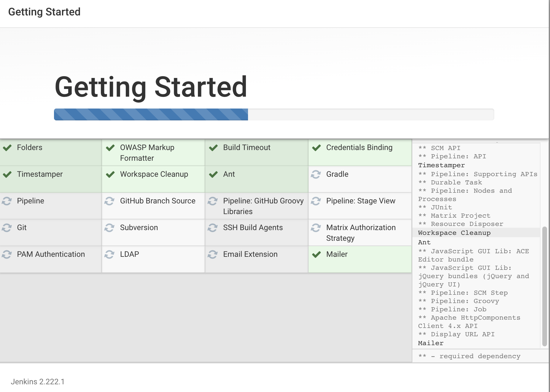Click the sync icon for GitHub Branch Source

pyautogui.click(x=109, y=201)
